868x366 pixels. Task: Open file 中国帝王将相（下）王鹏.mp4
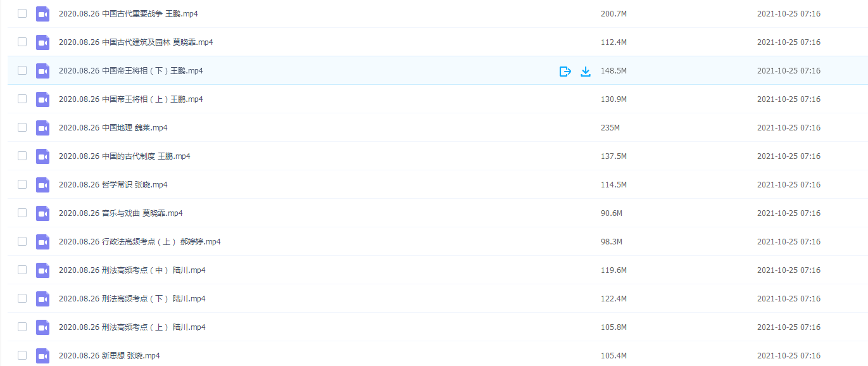[131, 71]
